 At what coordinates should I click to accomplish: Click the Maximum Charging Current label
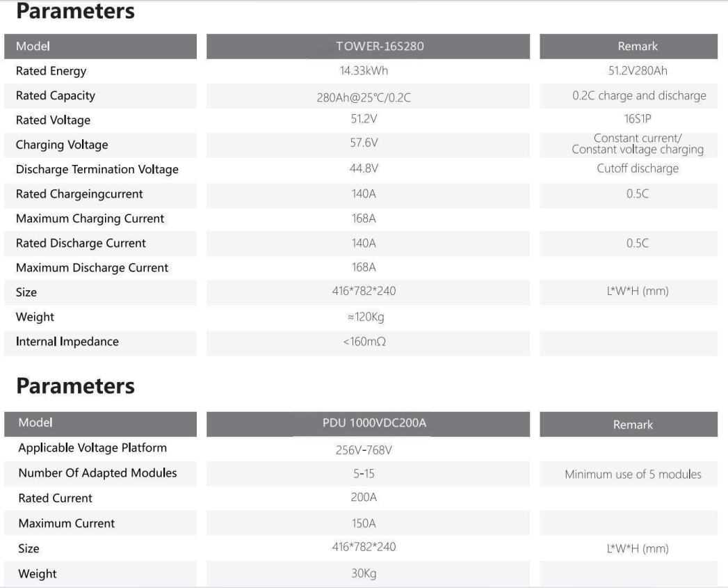(x=90, y=218)
